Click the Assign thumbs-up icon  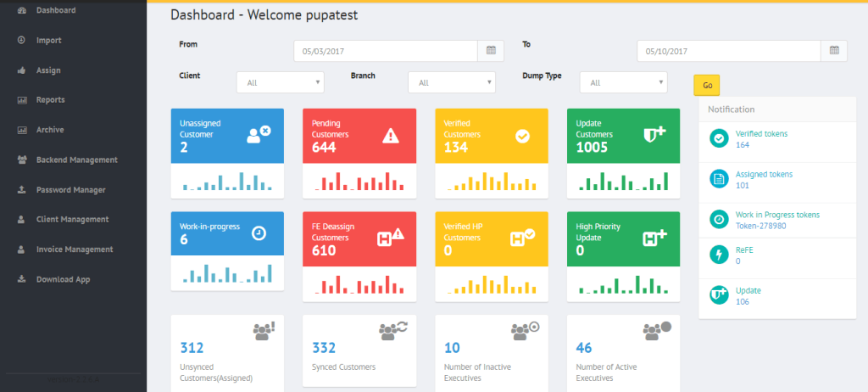click(21, 70)
